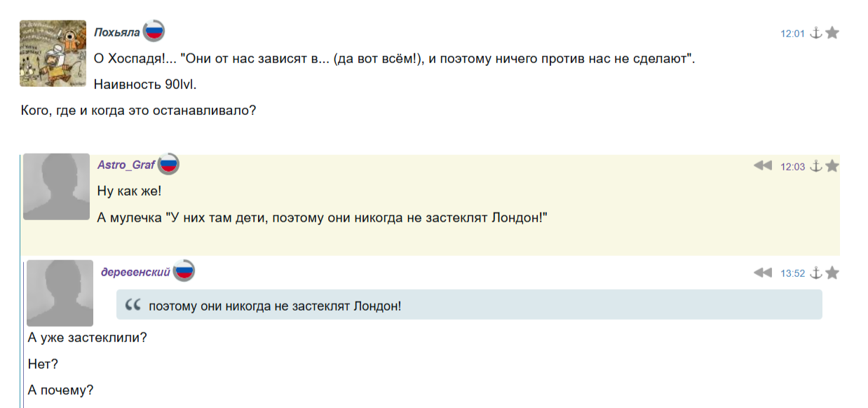Star the comment by Похьяла

click(832, 33)
